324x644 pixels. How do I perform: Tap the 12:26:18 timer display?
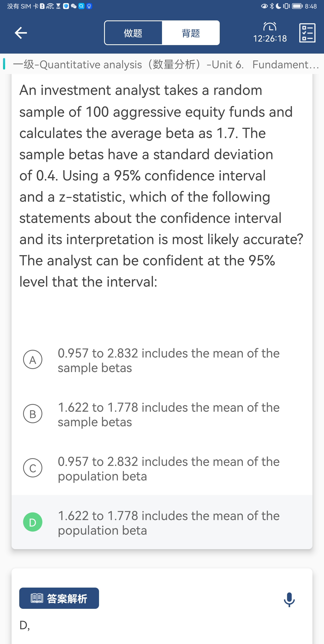[x=270, y=38]
